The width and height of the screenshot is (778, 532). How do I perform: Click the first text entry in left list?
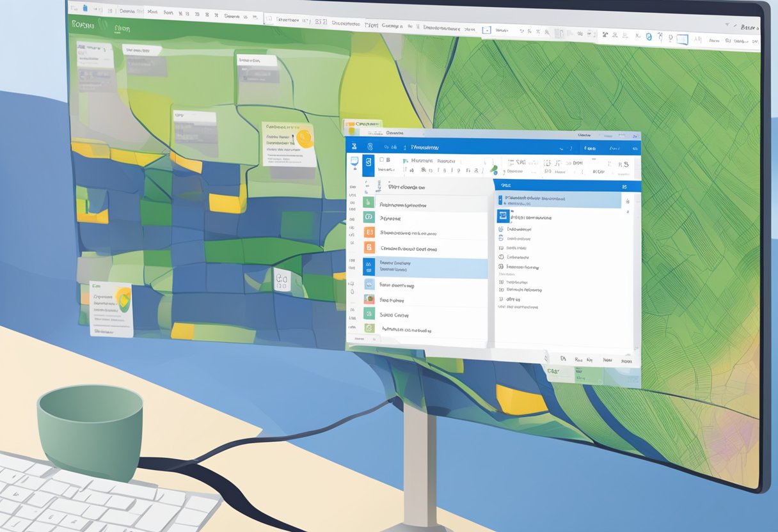point(403,205)
